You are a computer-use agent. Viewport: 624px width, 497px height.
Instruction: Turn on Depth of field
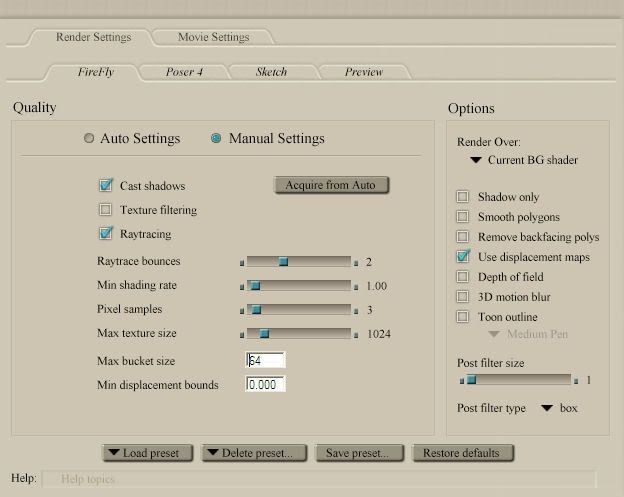click(x=462, y=277)
